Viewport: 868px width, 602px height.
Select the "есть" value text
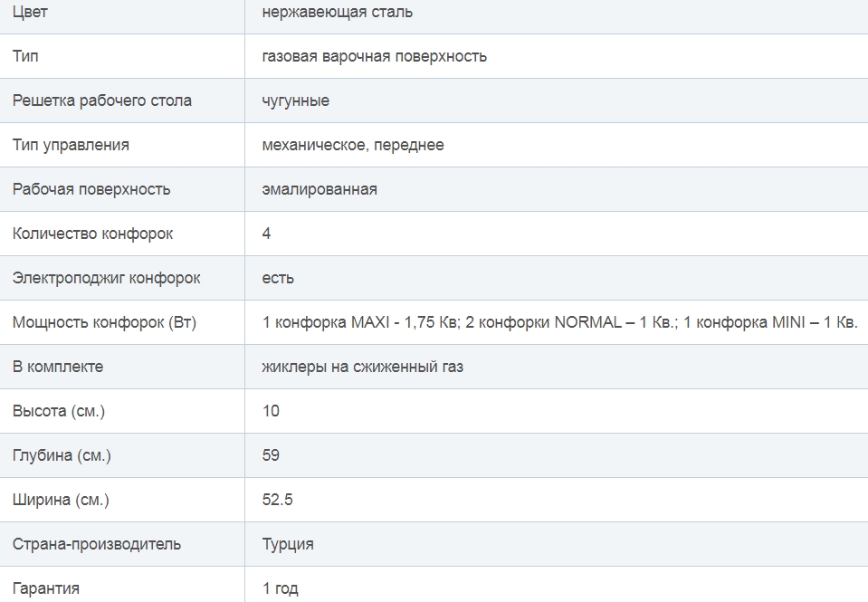tap(278, 278)
